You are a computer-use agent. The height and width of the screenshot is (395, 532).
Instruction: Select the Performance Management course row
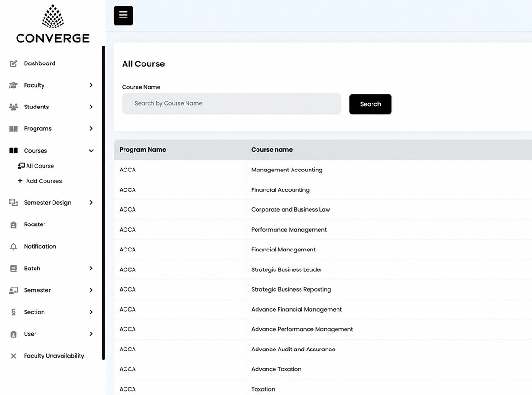coord(323,230)
